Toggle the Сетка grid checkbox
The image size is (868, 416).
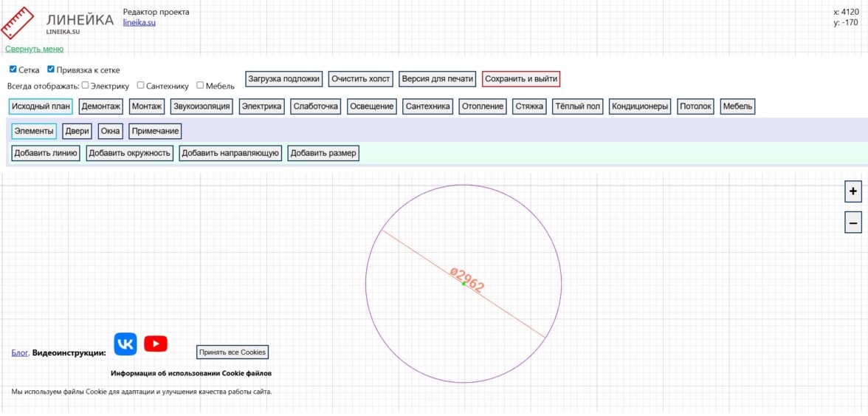click(13, 69)
